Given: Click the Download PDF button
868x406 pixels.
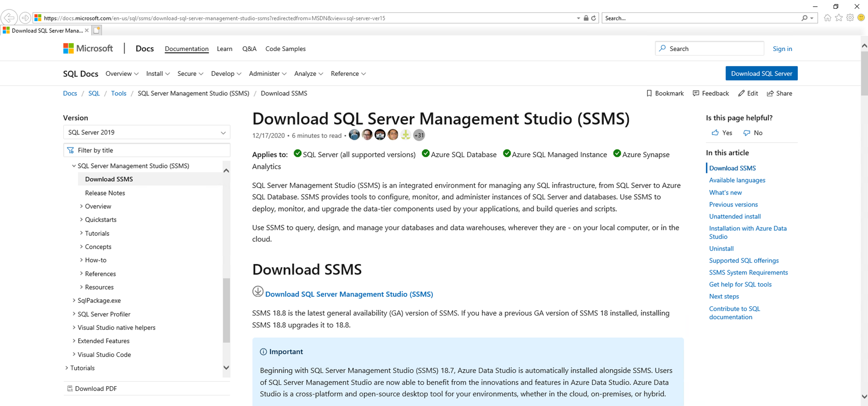Looking at the screenshot, I should [92, 389].
